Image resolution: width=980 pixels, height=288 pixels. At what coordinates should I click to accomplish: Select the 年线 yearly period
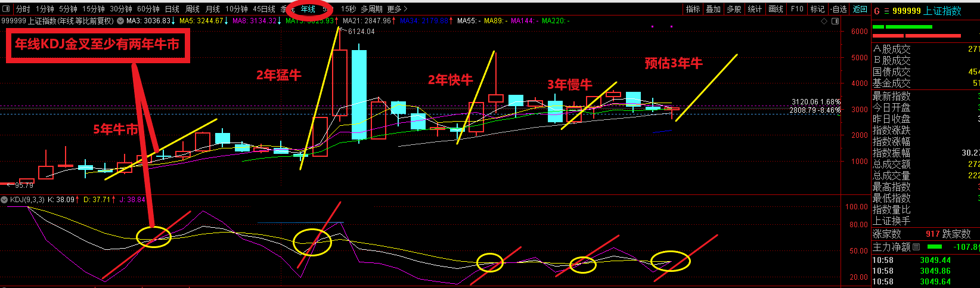point(308,9)
